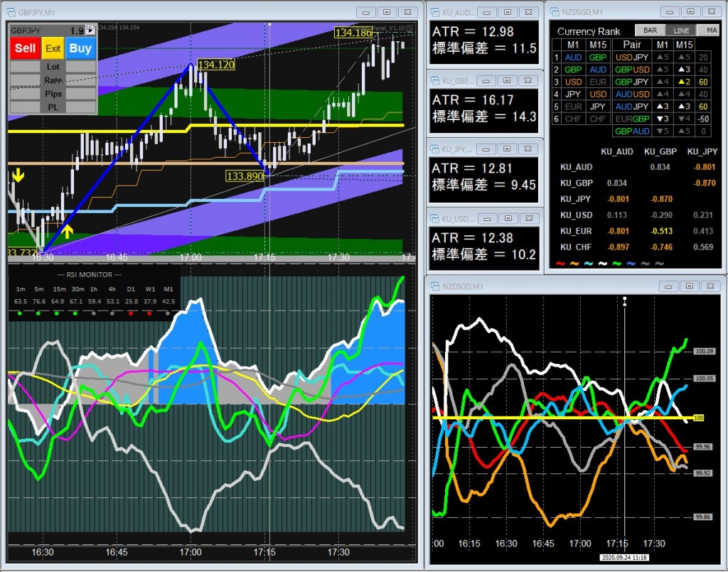Click the blue Buy button

pyautogui.click(x=80, y=48)
